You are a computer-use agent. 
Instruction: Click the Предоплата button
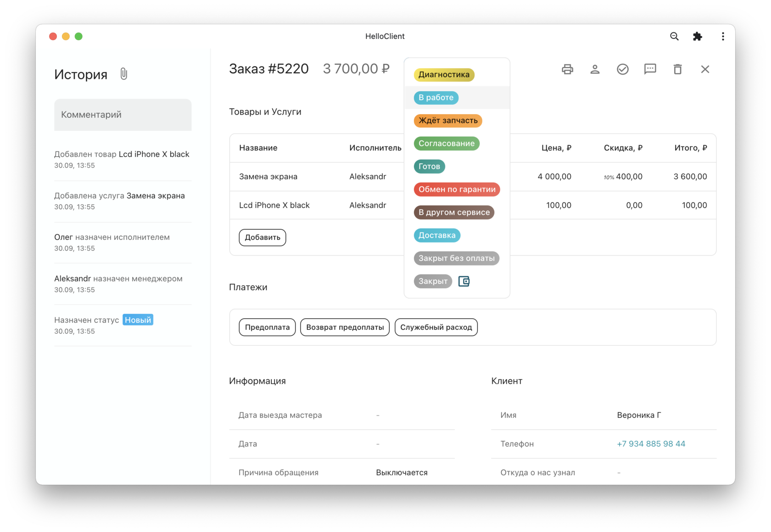click(x=267, y=327)
